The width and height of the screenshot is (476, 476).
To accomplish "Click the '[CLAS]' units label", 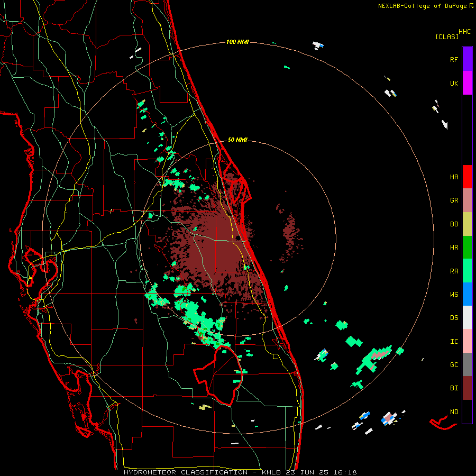I will pyautogui.click(x=447, y=36).
